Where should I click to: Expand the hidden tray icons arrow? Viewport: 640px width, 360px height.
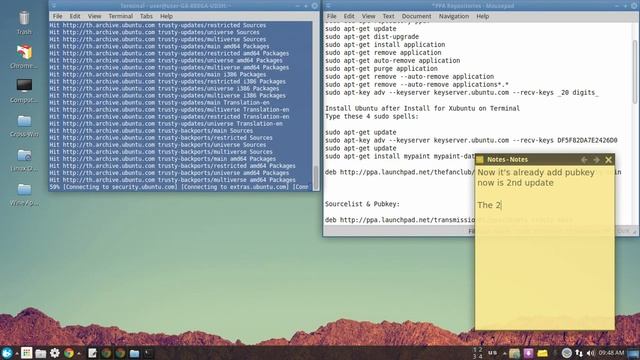click(504, 353)
